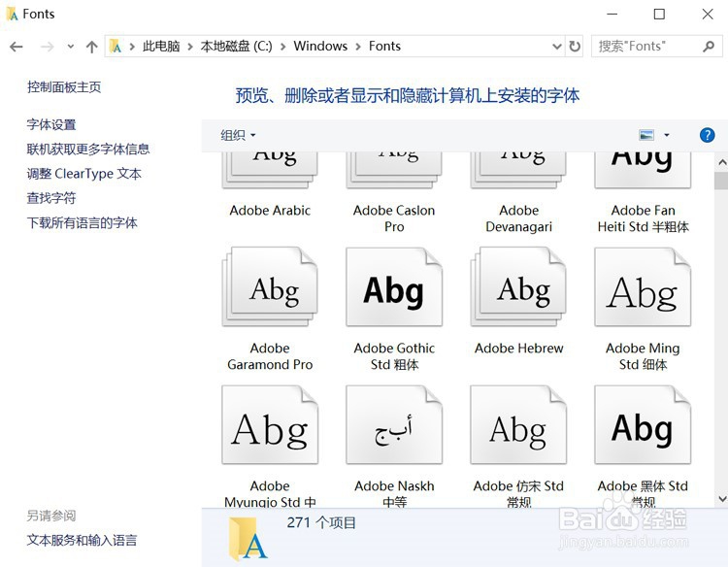The width and height of the screenshot is (728, 567).
Task: Refresh the Fonts folder
Action: [x=575, y=47]
